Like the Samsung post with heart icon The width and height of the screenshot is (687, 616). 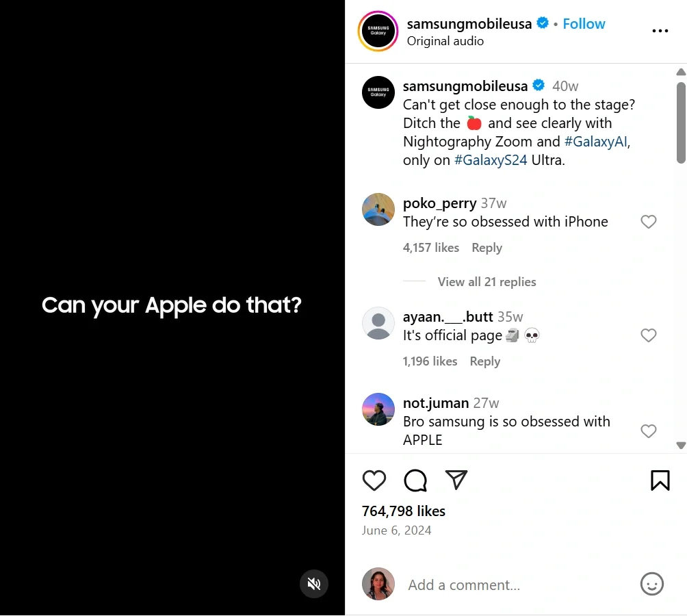(x=374, y=480)
